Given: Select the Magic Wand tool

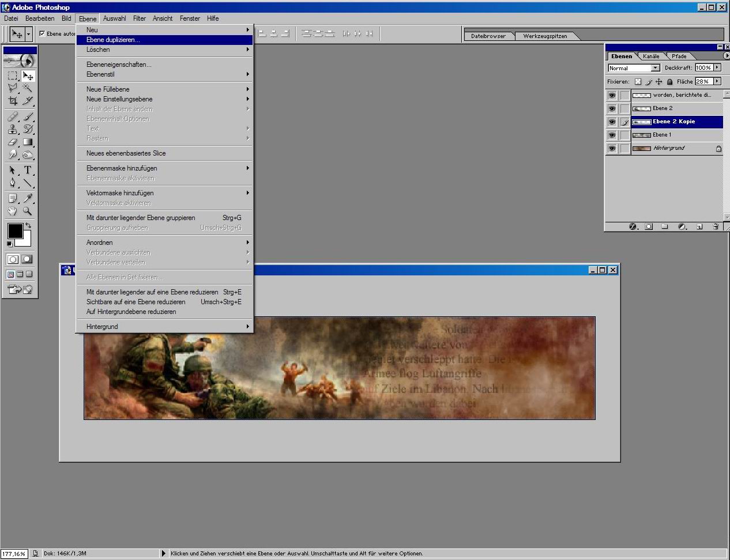Looking at the screenshot, I should [x=27, y=88].
